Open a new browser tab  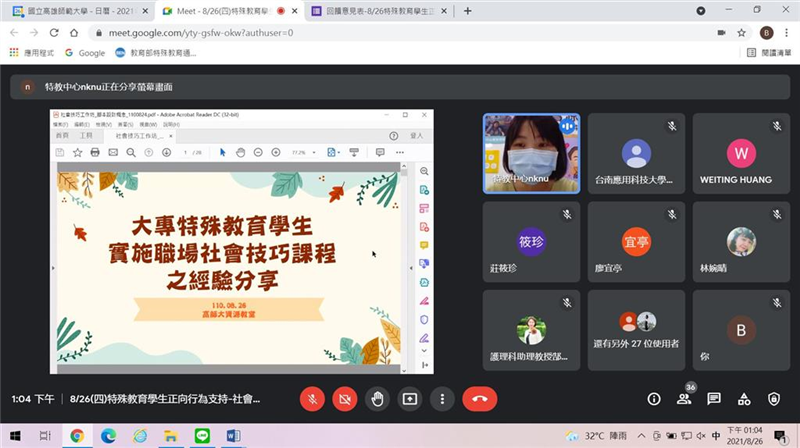click(467, 11)
